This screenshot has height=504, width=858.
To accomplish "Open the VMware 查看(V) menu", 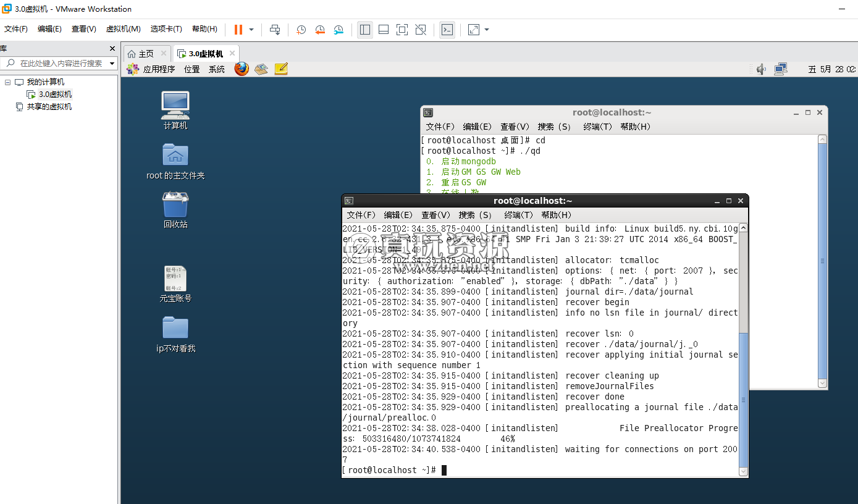I will click(x=84, y=29).
